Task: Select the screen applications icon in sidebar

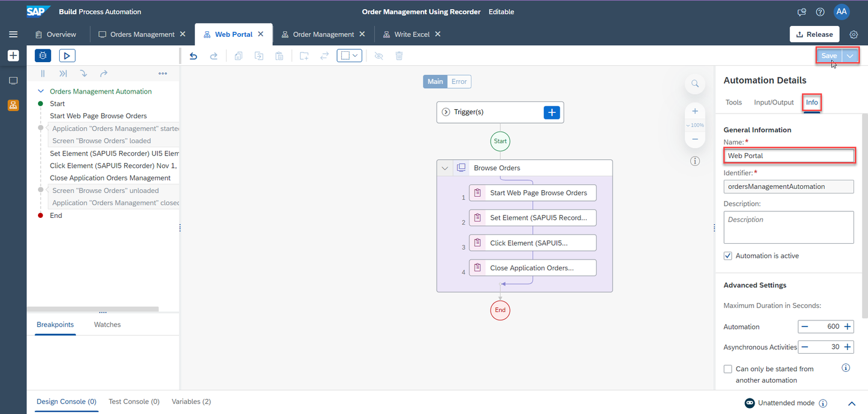Action: [13, 80]
